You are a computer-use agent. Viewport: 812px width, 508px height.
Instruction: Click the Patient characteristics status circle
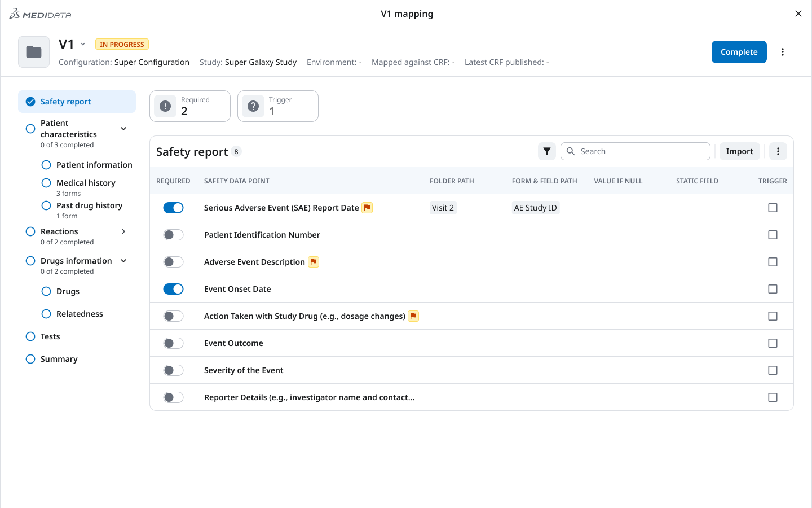[x=30, y=129]
